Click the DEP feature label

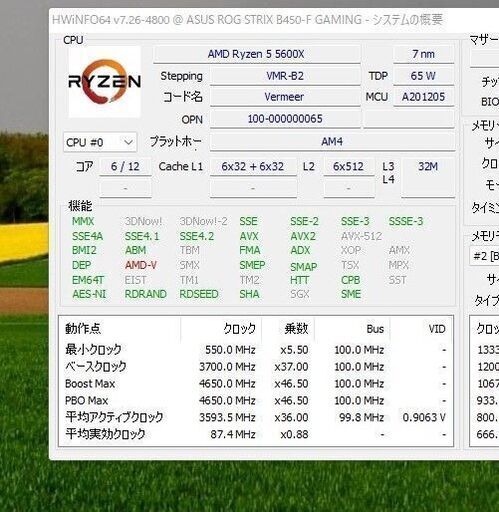coord(82,265)
